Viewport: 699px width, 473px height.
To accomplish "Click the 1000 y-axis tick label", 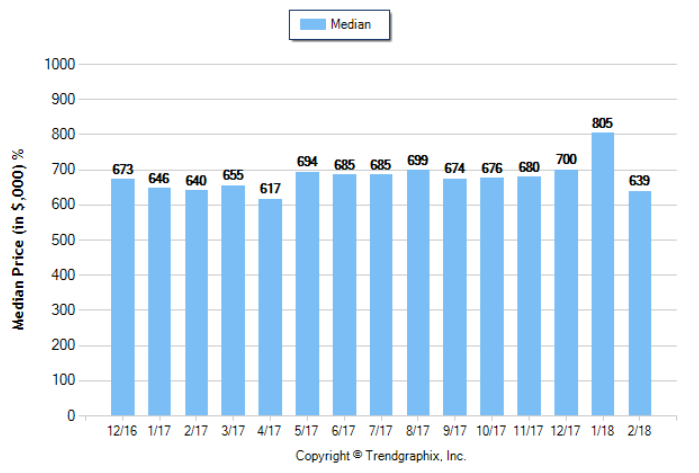I will (x=60, y=64).
